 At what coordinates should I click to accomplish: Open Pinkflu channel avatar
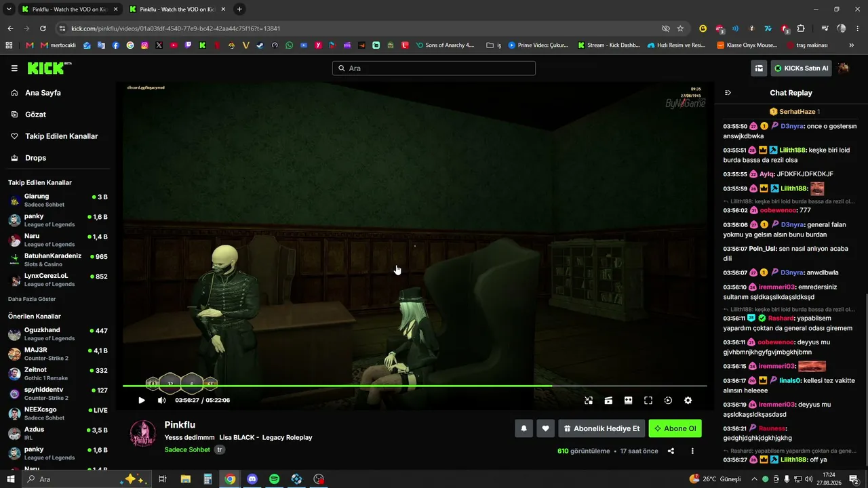click(143, 433)
